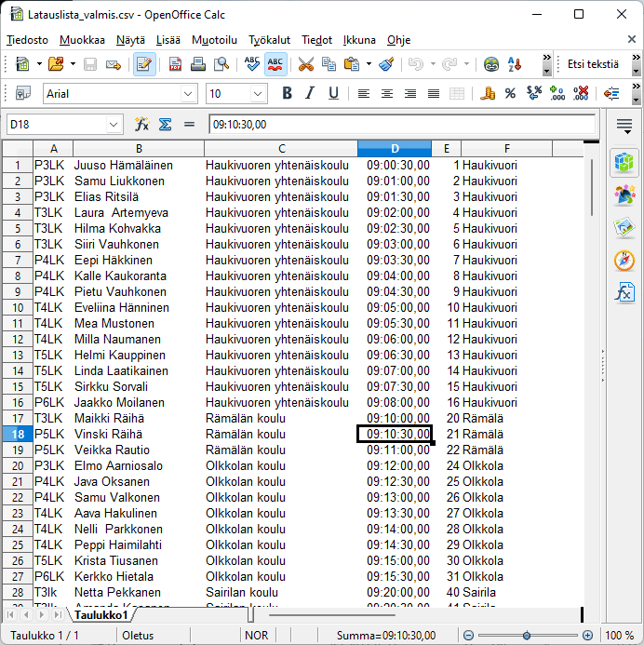Viewport: 644px width, 645px height.
Task: Open the font size dropdown
Action: coord(265,94)
